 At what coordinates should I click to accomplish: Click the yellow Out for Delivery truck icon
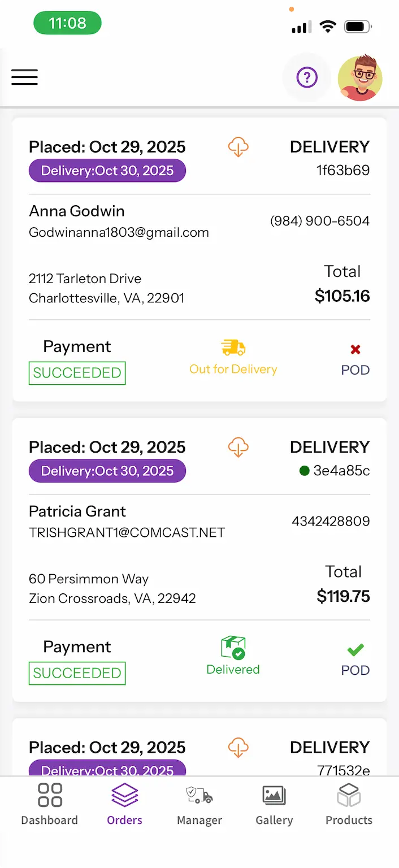pos(233,348)
